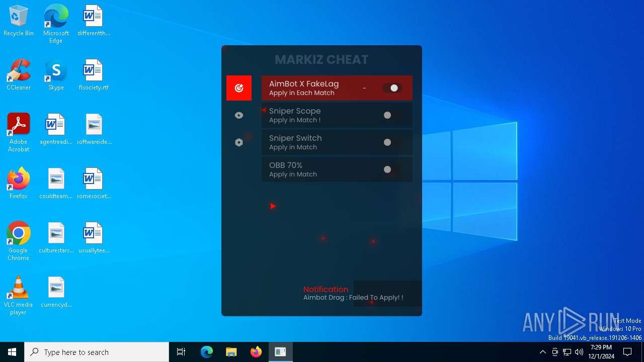Click the OBB 70% label
Viewport: 644px width, 362px height.
(286, 165)
